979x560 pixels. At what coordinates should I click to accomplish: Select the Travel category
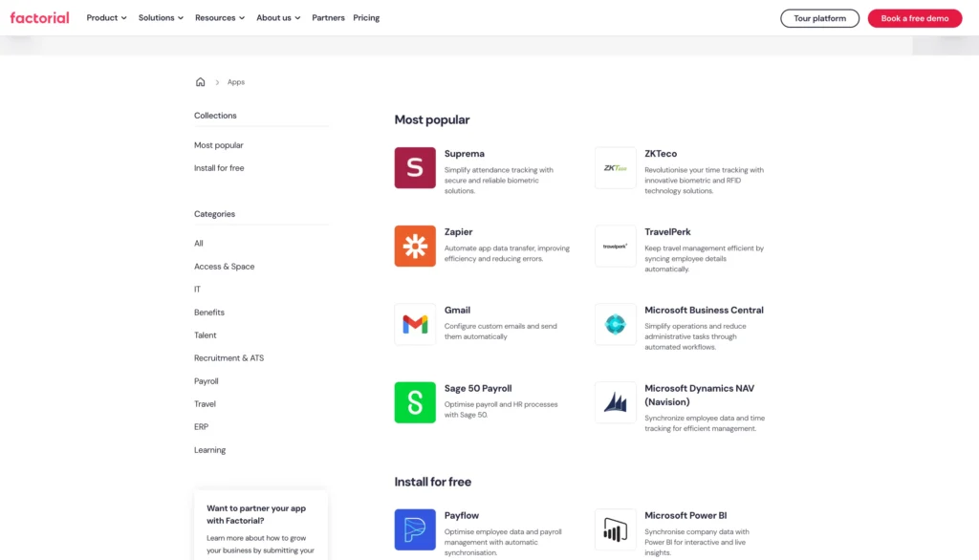[205, 404]
